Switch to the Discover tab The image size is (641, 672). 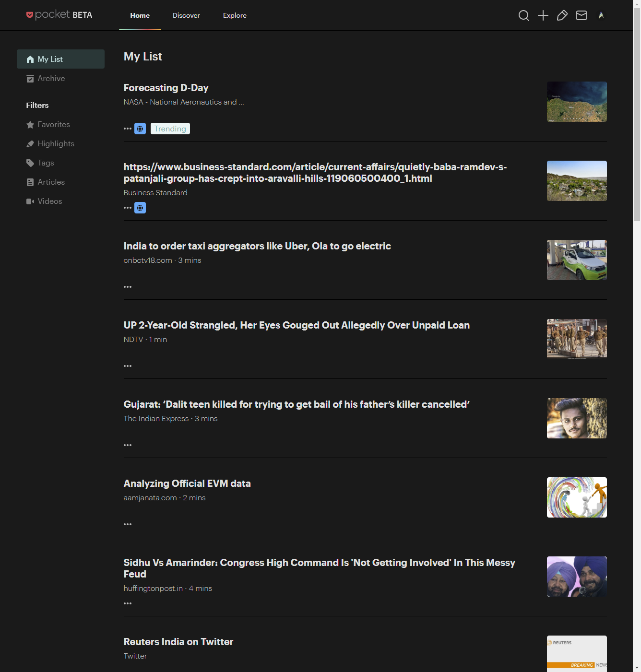click(186, 15)
